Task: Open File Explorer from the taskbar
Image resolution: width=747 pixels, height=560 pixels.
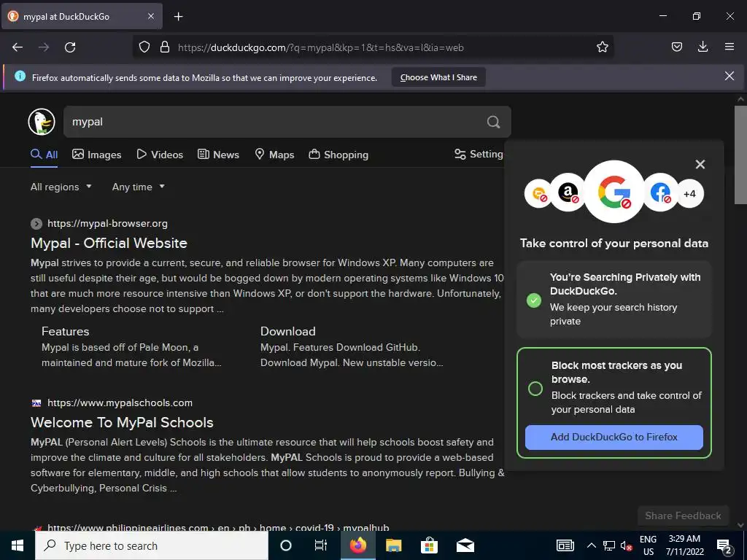Action: pos(393,545)
